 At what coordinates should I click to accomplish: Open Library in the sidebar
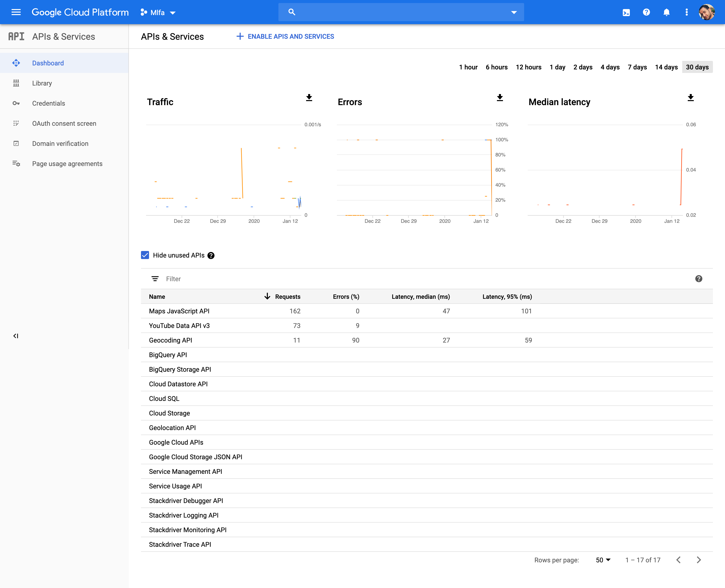tap(42, 83)
